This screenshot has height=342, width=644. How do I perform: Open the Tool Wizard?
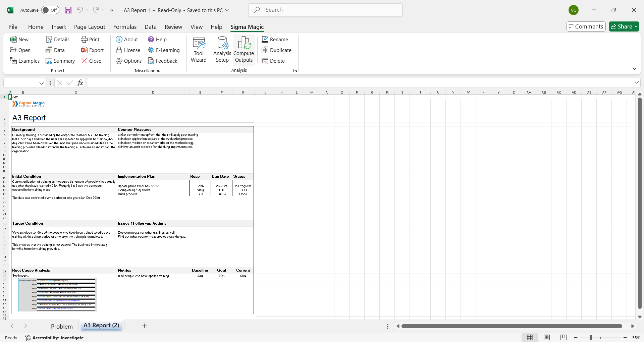click(199, 50)
